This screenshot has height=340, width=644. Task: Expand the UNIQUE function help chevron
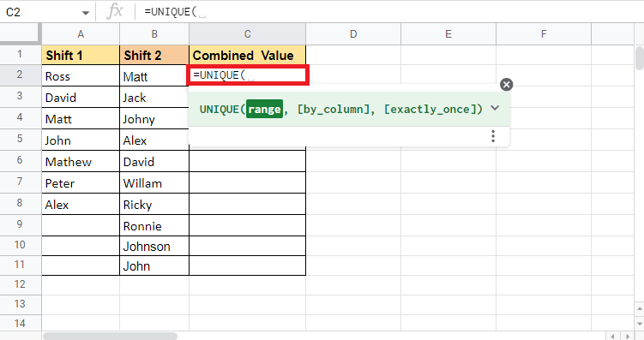coord(495,108)
